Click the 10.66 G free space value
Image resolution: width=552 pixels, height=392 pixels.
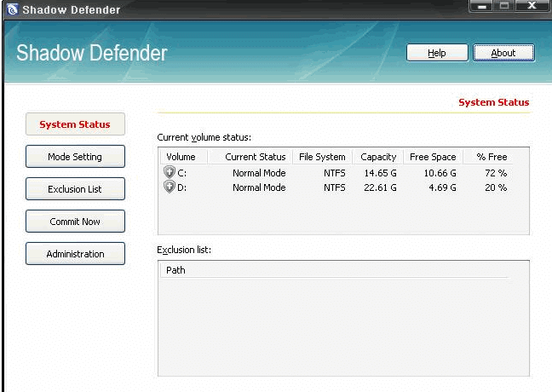tap(440, 173)
